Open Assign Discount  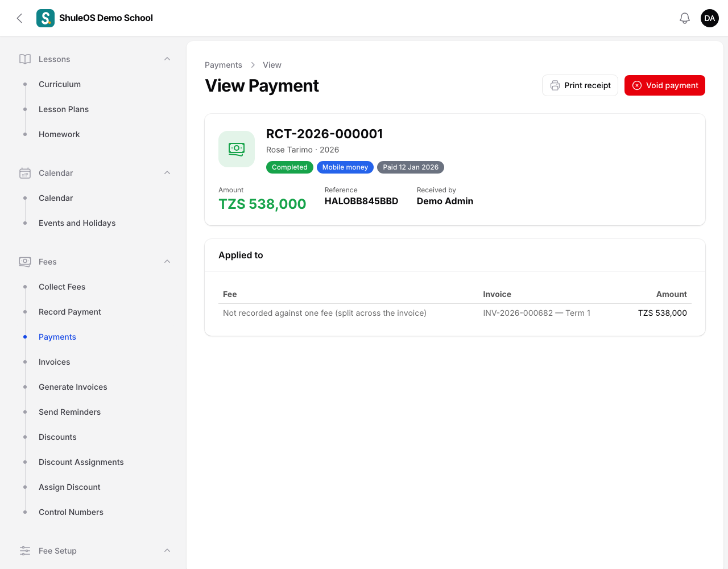tap(69, 487)
